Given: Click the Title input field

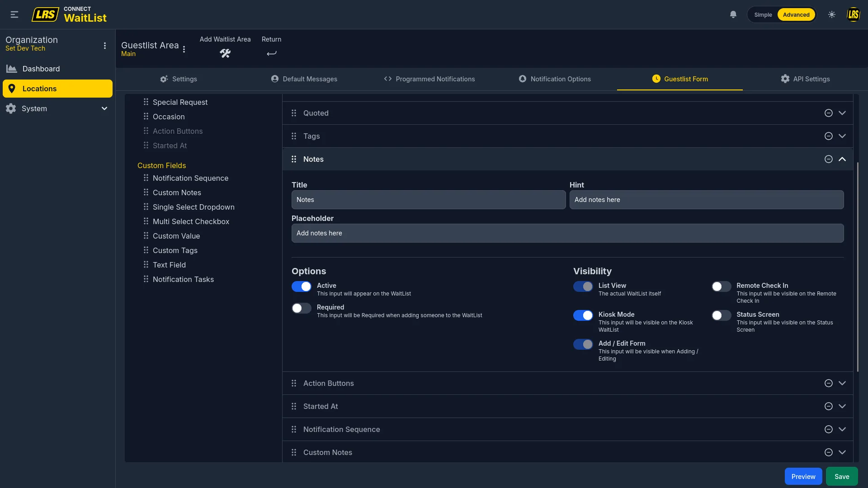Looking at the screenshot, I should pyautogui.click(x=429, y=200).
